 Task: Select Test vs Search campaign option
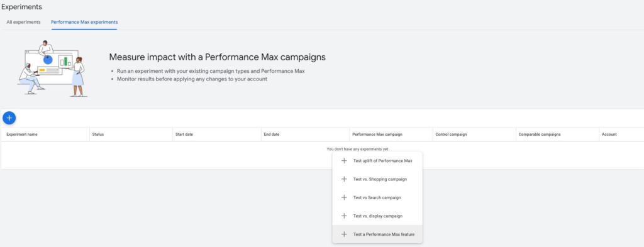(x=377, y=197)
